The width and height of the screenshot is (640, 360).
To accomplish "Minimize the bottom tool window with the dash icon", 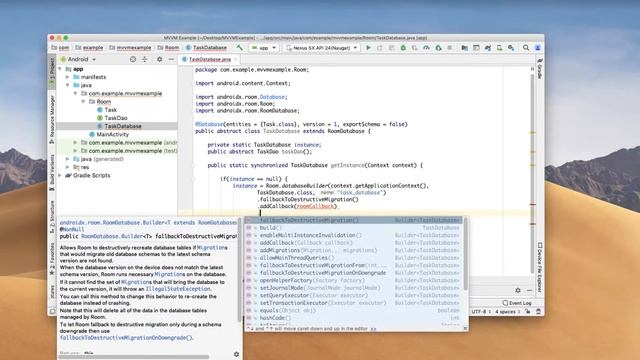I will (x=529, y=290).
